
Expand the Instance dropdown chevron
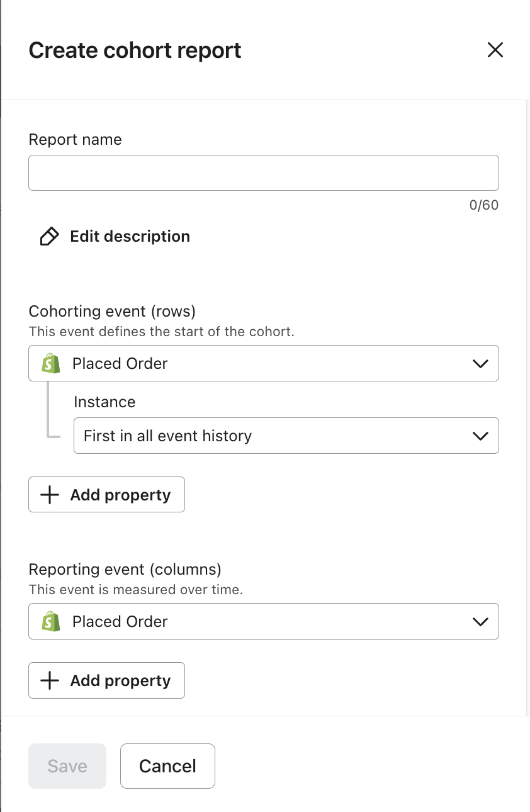point(480,436)
